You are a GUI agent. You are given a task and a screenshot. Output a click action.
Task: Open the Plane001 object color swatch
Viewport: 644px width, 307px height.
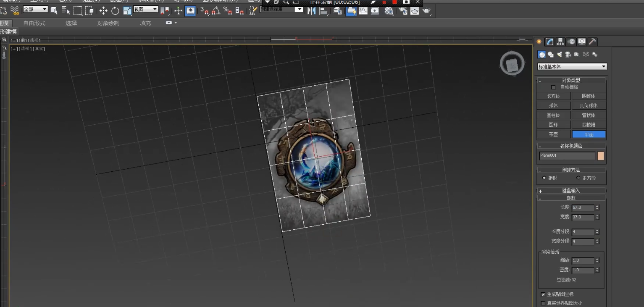coord(601,156)
